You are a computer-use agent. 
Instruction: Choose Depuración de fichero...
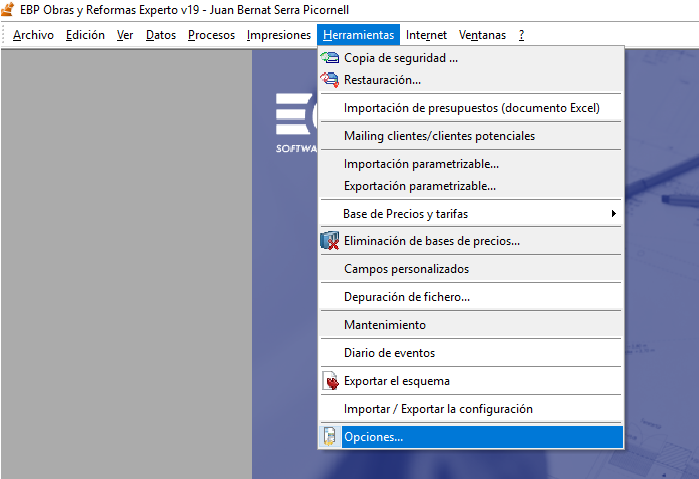click(471, 297)
